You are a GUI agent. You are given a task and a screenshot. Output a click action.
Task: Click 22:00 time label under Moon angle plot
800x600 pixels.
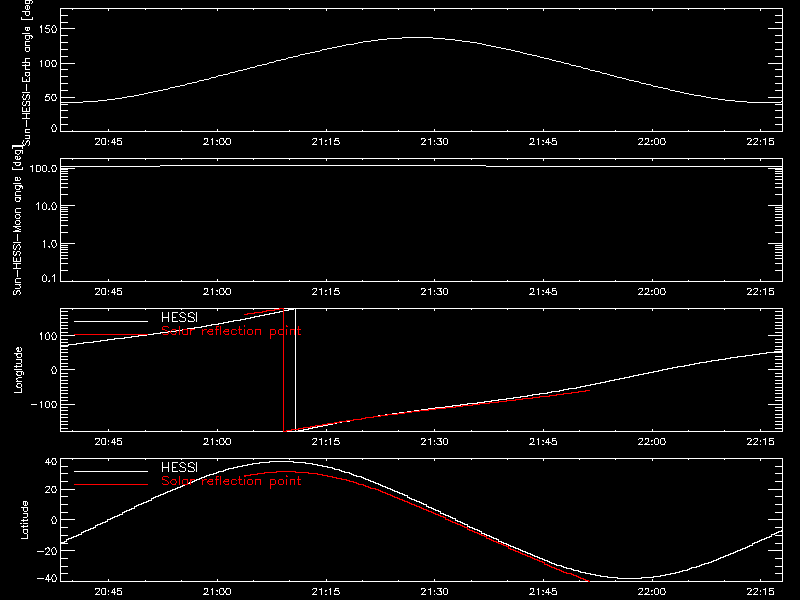point(652,292)
